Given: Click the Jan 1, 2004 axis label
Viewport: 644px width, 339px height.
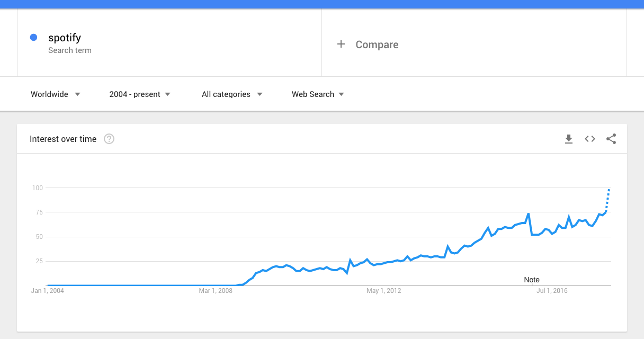Looking at the screenshot, I should pos(48,291).
